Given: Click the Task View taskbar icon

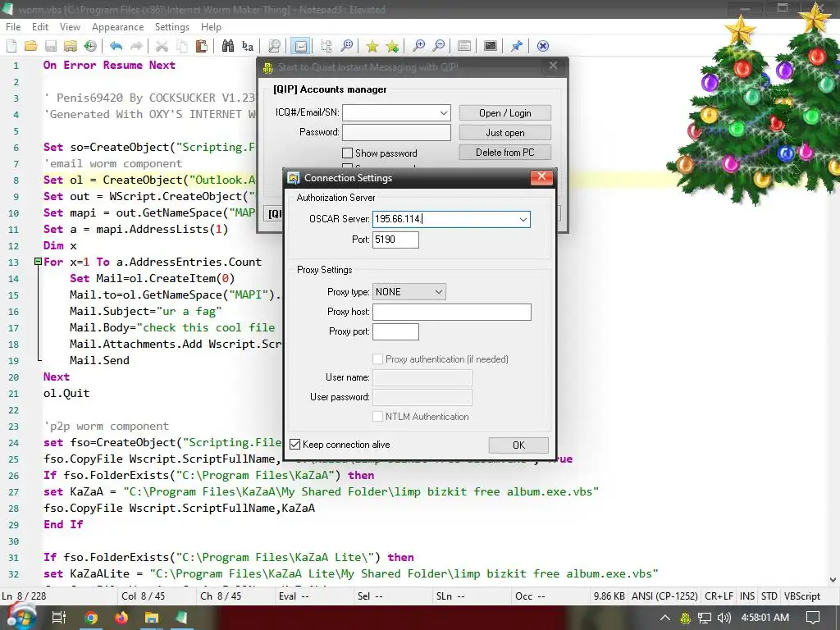Looking at the screenshot, I should pyautogui.click(x=58, y=619).
